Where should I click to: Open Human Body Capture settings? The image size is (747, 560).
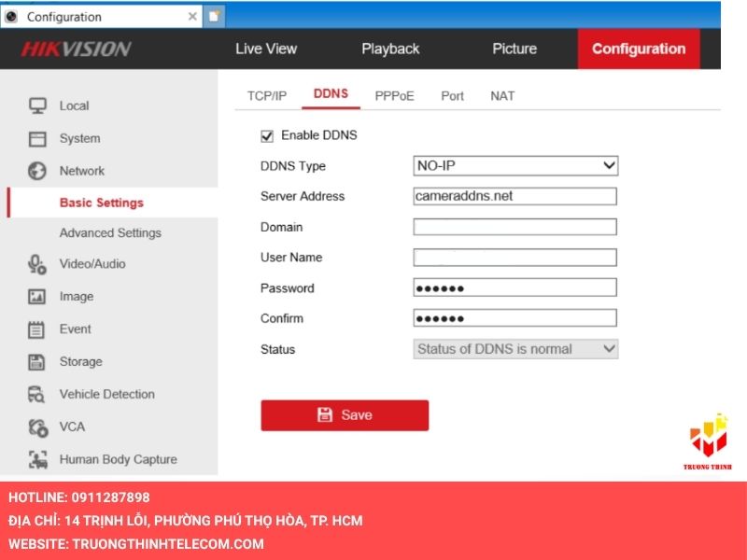pyautogui.click(x=118, y=459)
